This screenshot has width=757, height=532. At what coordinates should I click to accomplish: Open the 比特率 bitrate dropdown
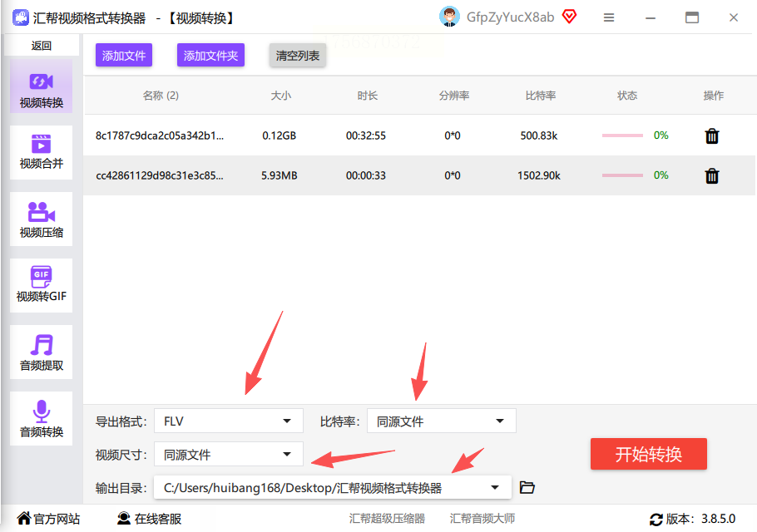(441, 421)
